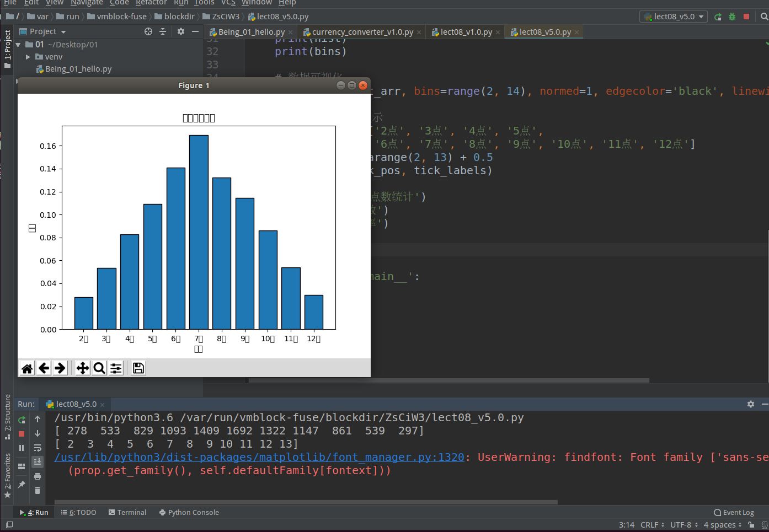The image size is (769, 532).
Task: Click the print icon in Run panel
Action: pos(38,476)
